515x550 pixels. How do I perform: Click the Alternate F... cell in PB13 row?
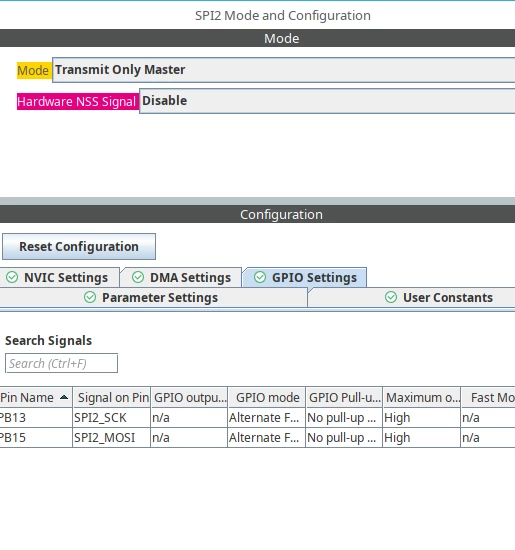267,418
